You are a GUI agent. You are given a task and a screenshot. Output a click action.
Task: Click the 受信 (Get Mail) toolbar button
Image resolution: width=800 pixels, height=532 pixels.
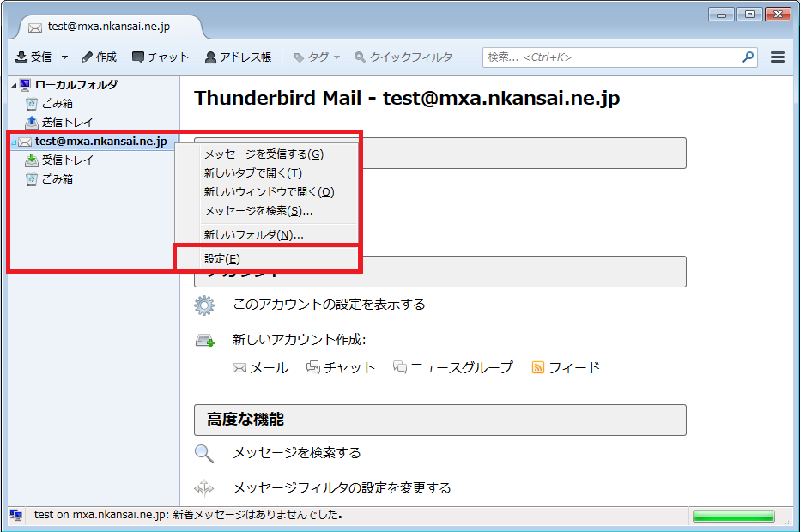tap(33, 57)
